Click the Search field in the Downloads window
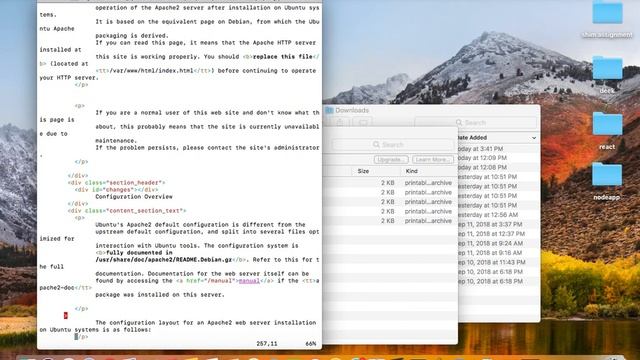The image size is (640, 360). pos(476,122)
